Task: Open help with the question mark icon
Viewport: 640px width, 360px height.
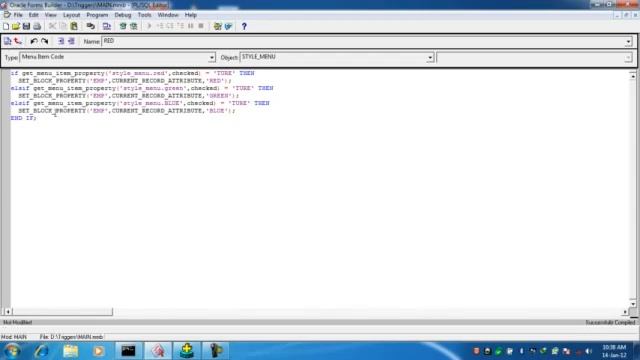Action: pos(244,27)
